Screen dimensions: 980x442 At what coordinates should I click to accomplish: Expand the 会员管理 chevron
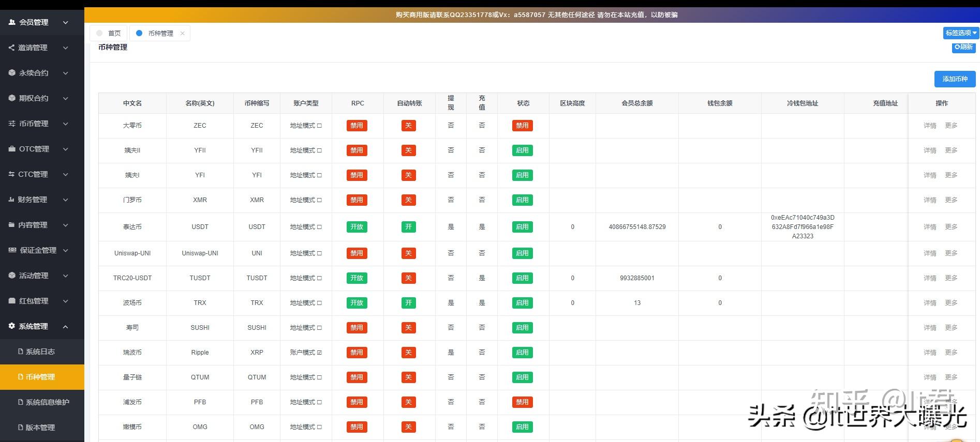click(66, 22)
